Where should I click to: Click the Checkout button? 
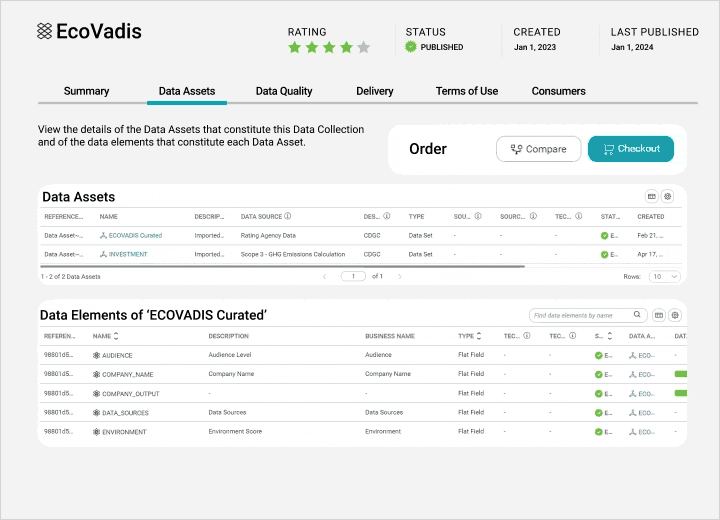631,149
